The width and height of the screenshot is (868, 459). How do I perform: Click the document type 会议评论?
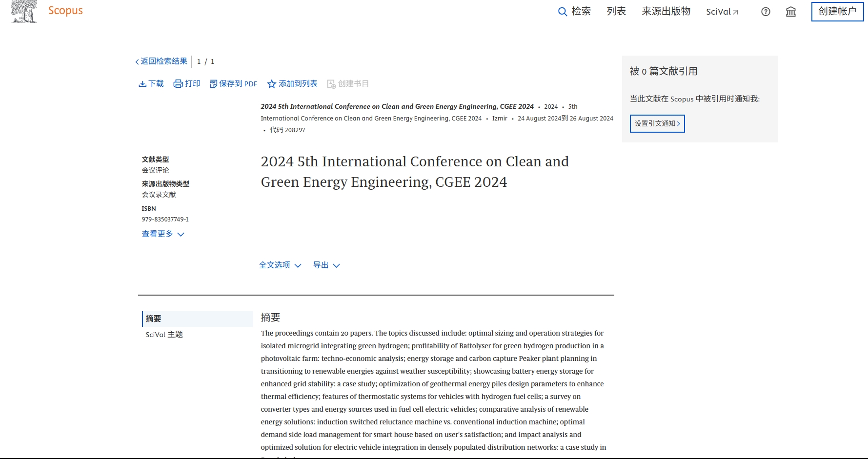click(156, 170)
